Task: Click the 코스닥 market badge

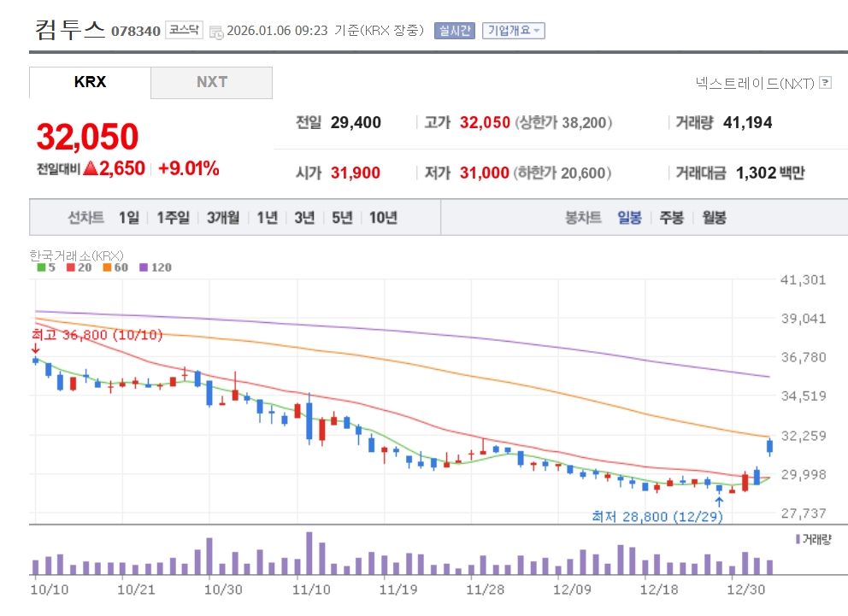Action: click(x=184, y=30)
